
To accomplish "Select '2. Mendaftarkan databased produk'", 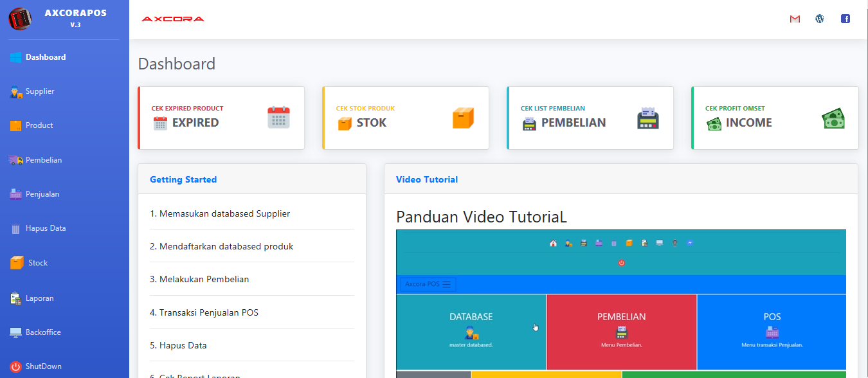I will (x=222, y=246).
